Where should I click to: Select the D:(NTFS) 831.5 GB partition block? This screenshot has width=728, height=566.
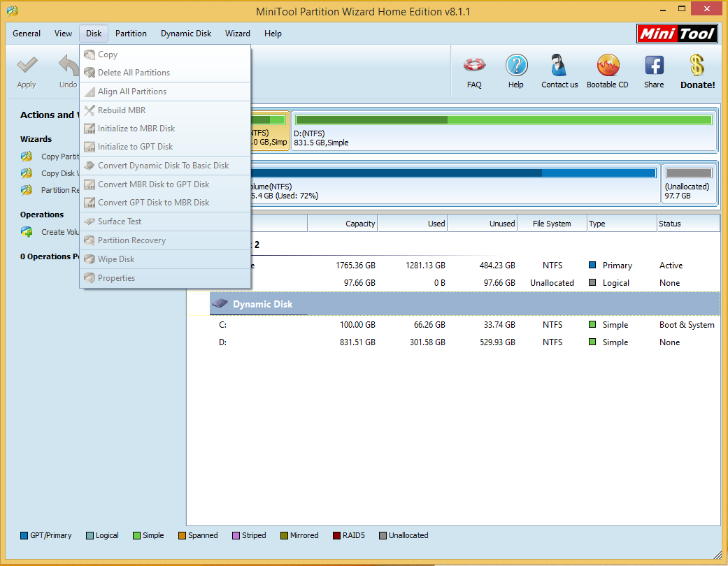point(504,131)
